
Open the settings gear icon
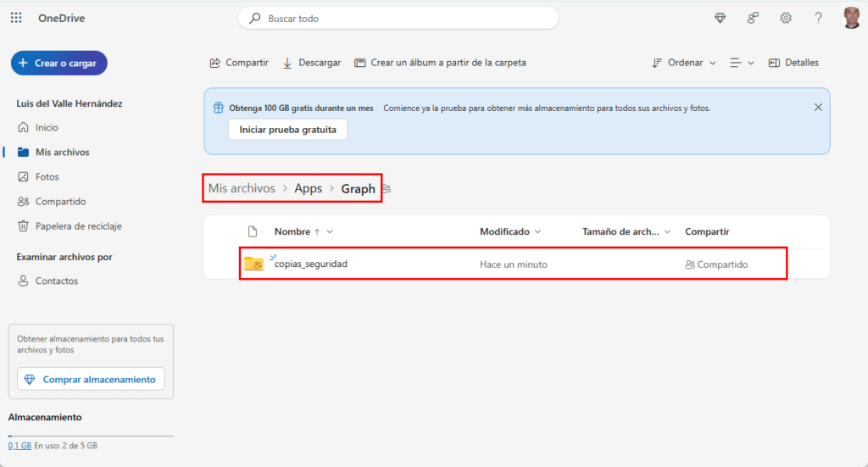coord(786,18)
